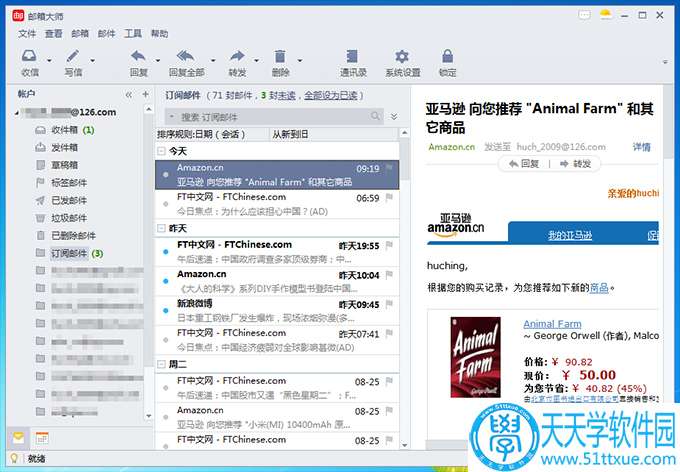Open the 邮件 menu
680x472 pixels.
(106, 33)
